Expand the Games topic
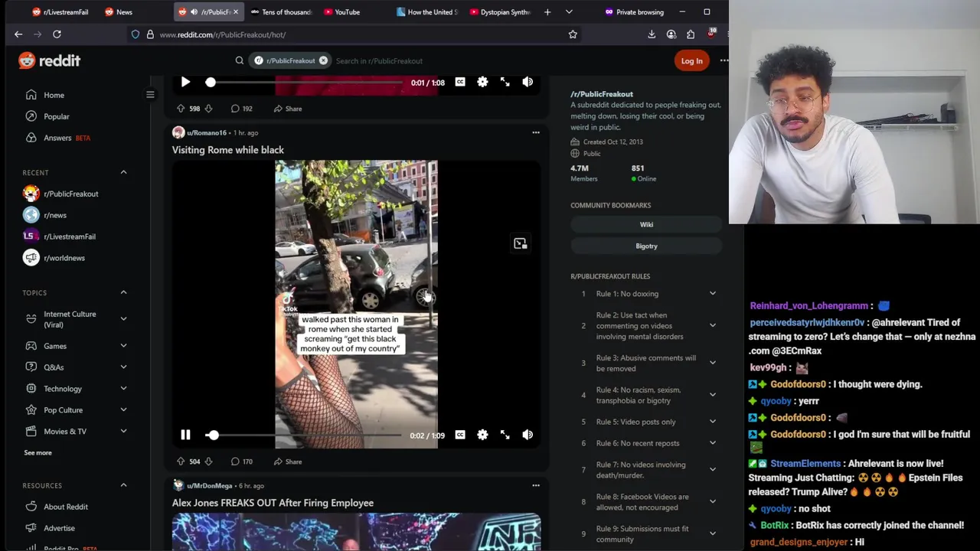980x551 pixels. pyautogui.click(x=123, y=346)
